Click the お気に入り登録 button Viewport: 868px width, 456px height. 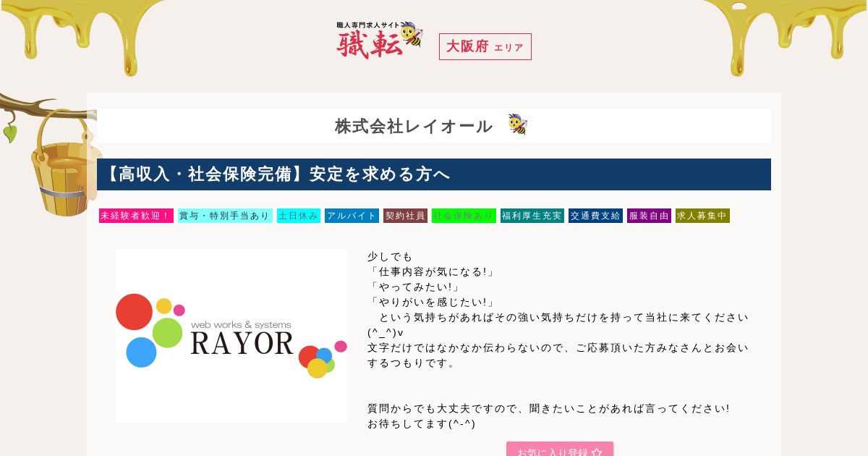[560, 449]
